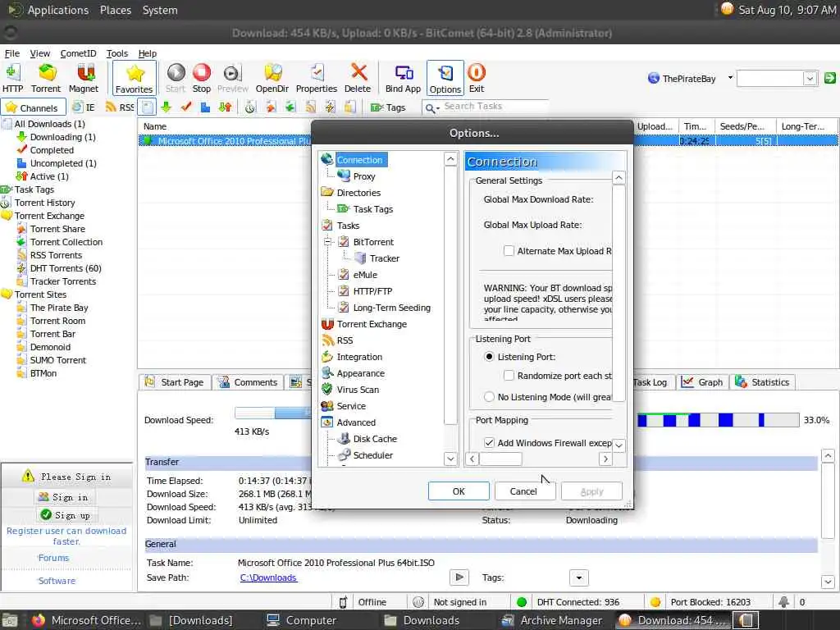Open the Computer window from taskbar
Image resolution: width=840 pixels, height=630 pixels.
[302, 620]
